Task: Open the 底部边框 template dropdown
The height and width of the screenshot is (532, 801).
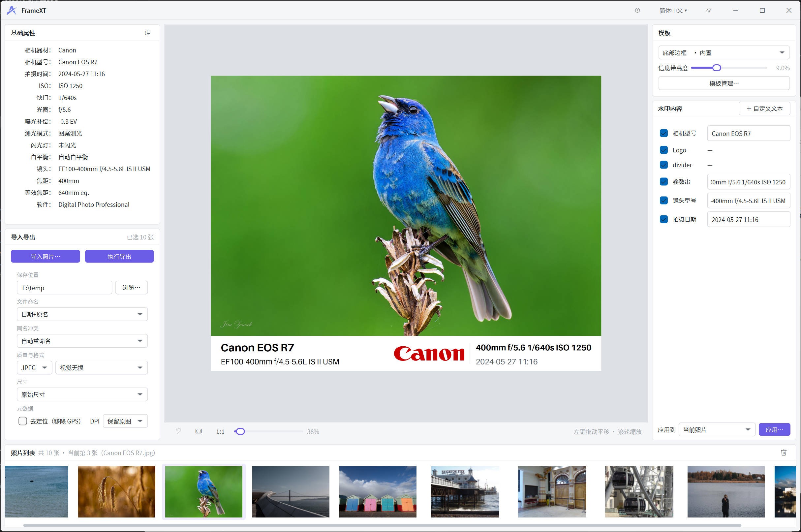Action: 724,52
